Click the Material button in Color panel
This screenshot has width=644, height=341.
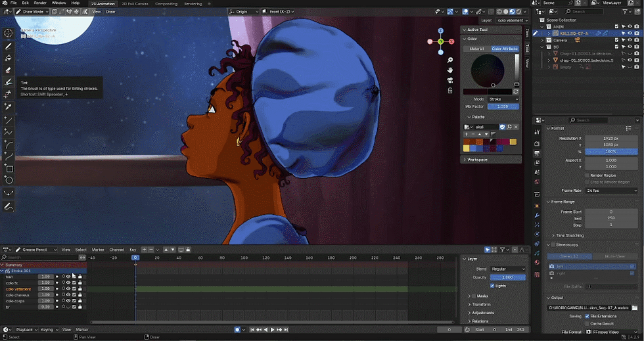coord(476,49)
